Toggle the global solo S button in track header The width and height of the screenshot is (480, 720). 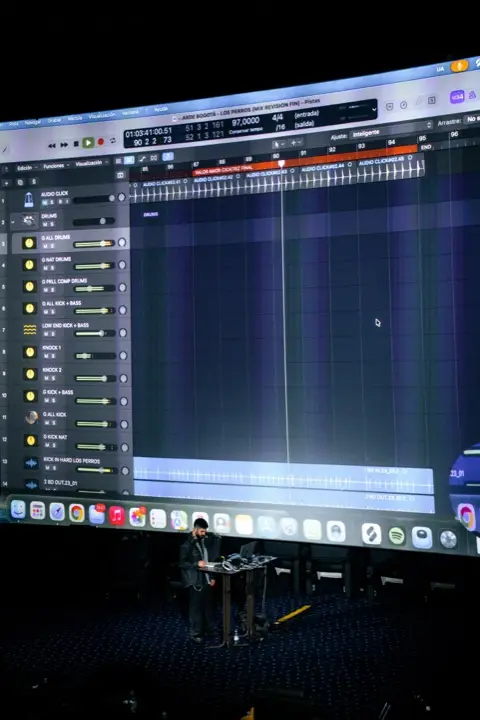33,181
